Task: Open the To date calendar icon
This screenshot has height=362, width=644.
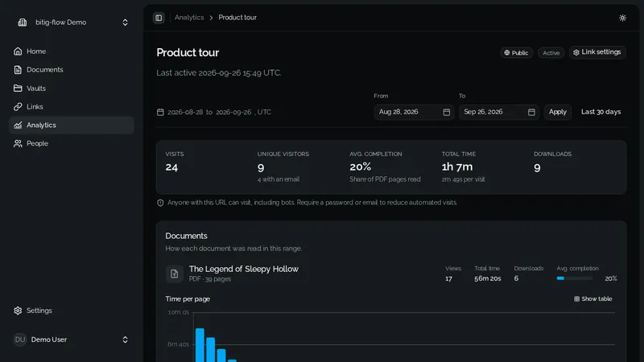Action: pos(531,112)
